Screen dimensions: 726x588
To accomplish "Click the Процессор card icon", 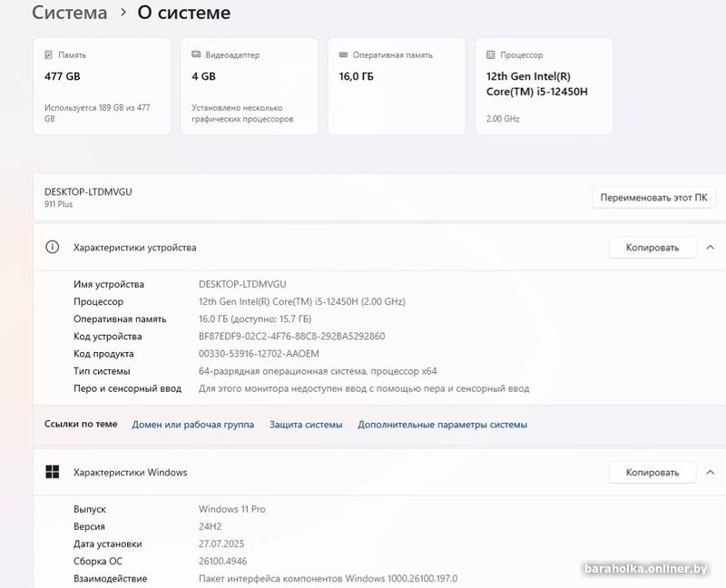I will (490, 54).
